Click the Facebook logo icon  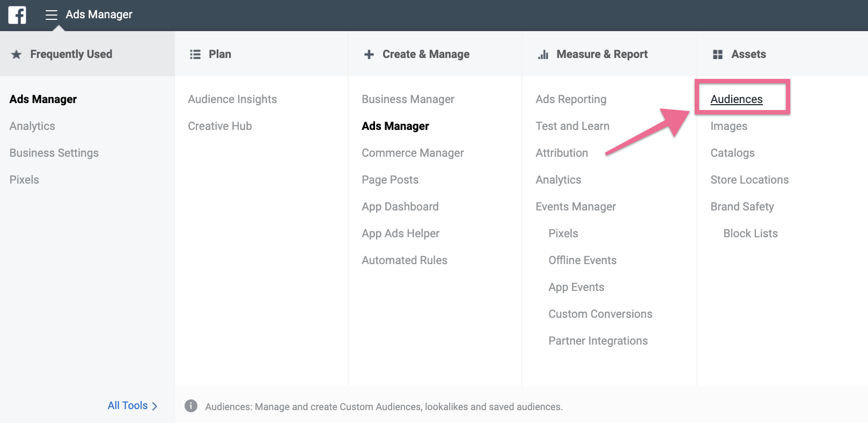tap(17, 14)
